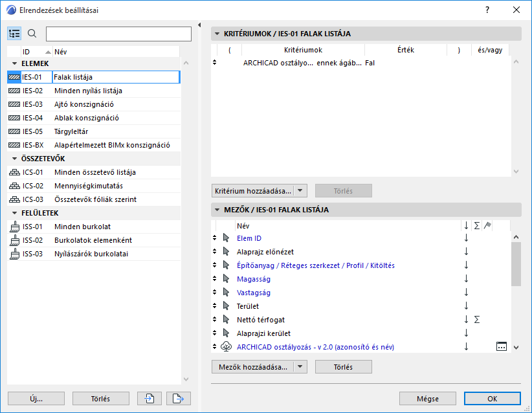Click the Név column header in schemes list
The image size is (532, 413).
[x=116, y=52]
